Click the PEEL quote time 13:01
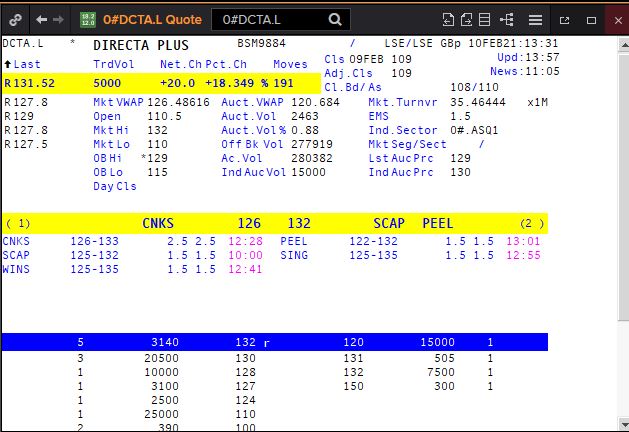Viewport: 629px width, 432px height. (x=523, y=241)
